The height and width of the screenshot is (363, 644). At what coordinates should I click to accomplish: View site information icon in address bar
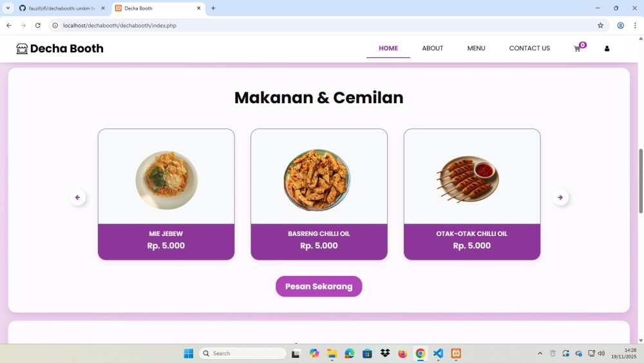[x=55, y=26]
